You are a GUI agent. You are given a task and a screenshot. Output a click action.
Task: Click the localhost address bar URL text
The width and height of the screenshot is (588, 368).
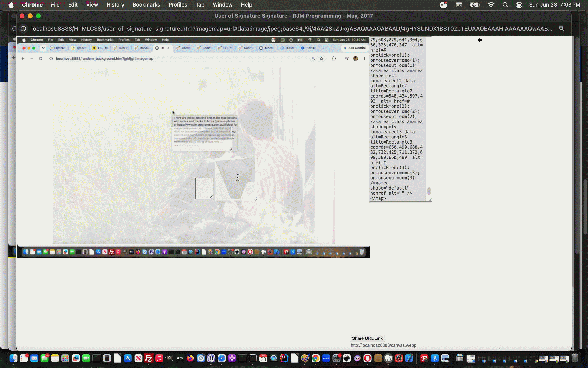(x=292, y=29)
